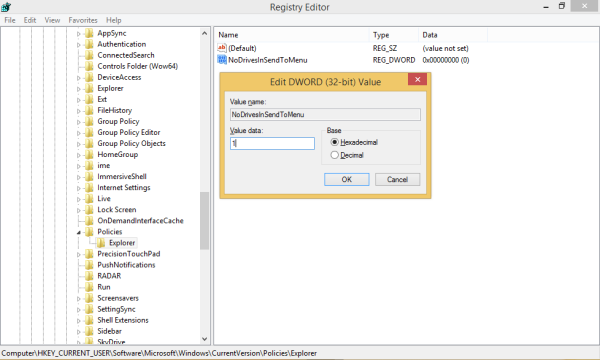600x360 pixels.
Task: Click the RADAR folder icon
Action: (89, 276)
